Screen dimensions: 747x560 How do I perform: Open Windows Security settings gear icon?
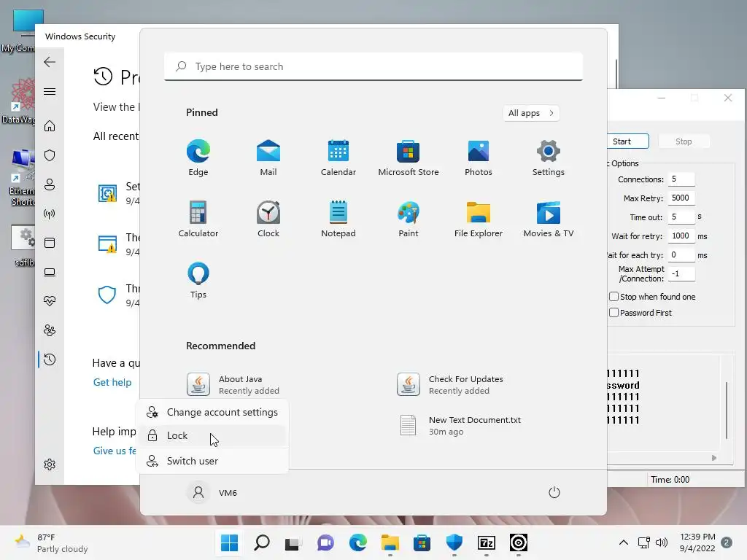point(50,464)
